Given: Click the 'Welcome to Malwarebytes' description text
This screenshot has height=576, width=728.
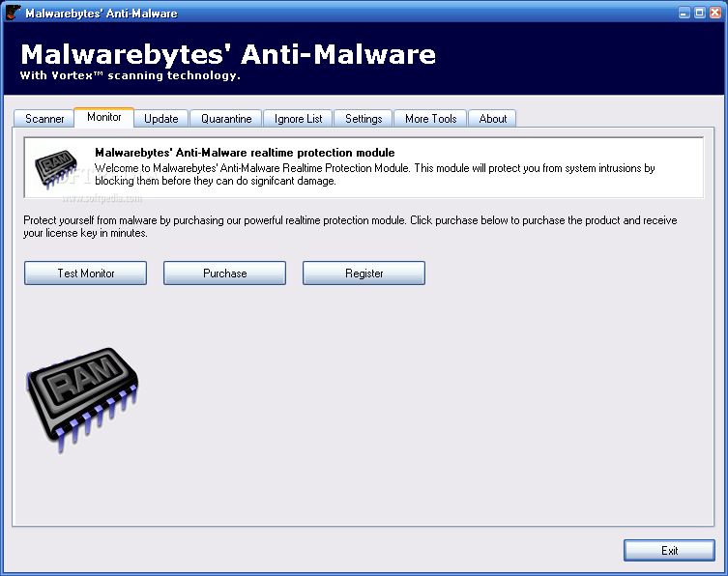Looking at the screenshot, I should (x=375, y=174).
